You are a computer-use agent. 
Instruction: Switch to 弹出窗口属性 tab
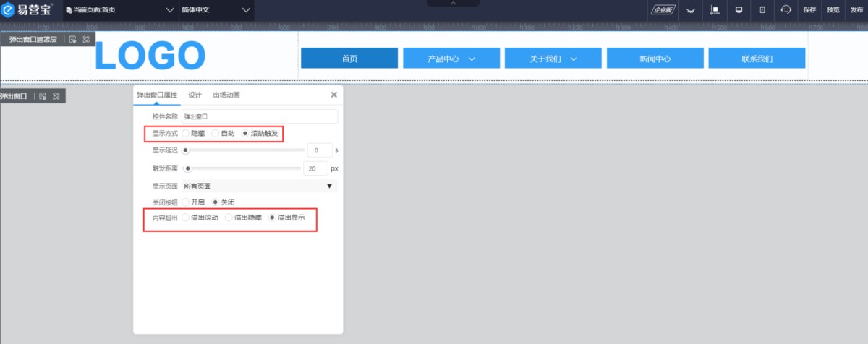(156, 95)
